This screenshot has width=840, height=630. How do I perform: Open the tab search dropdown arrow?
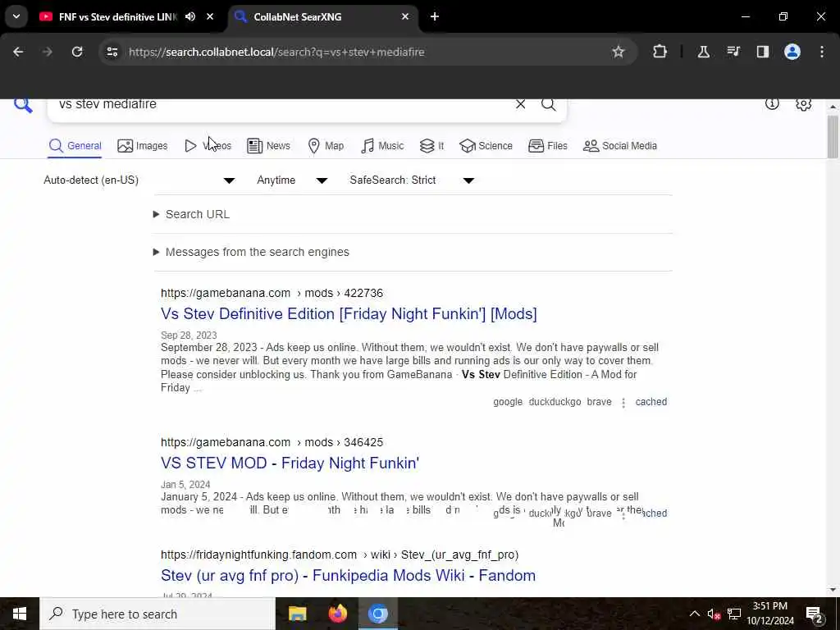[x=16, y=16]
